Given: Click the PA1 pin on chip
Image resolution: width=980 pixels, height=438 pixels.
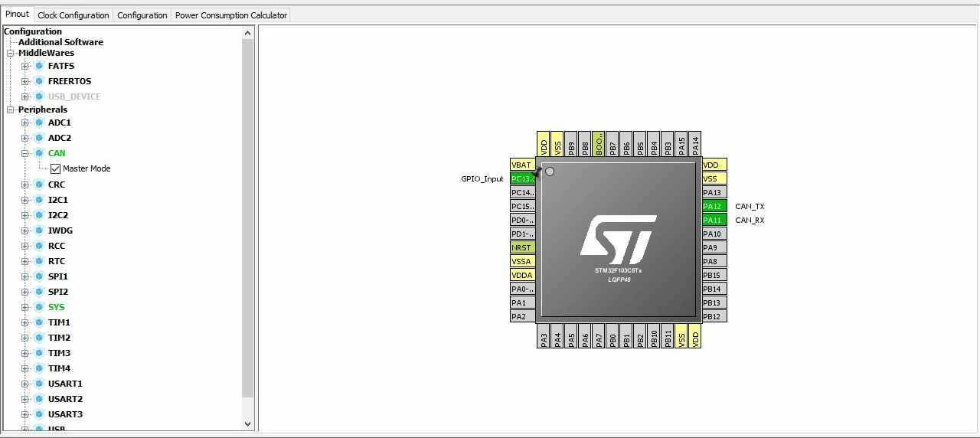Looking at the screenshot, I should tap(523, 302).
